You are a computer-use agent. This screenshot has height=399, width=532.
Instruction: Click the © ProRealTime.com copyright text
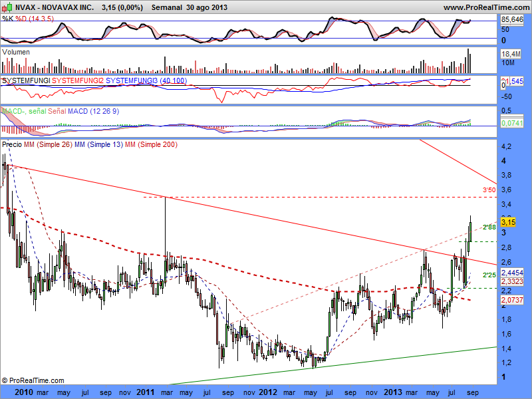33,380
